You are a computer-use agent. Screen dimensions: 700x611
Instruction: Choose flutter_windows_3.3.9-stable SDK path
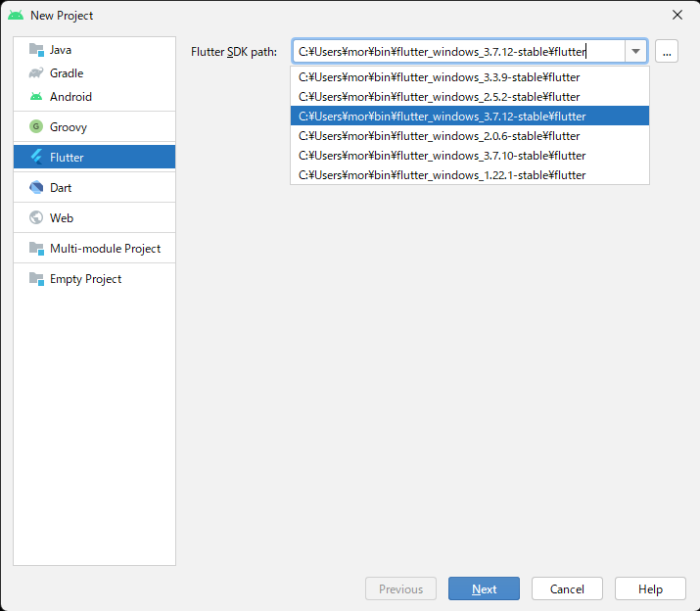pyautogui.click(x=470, y=77)
